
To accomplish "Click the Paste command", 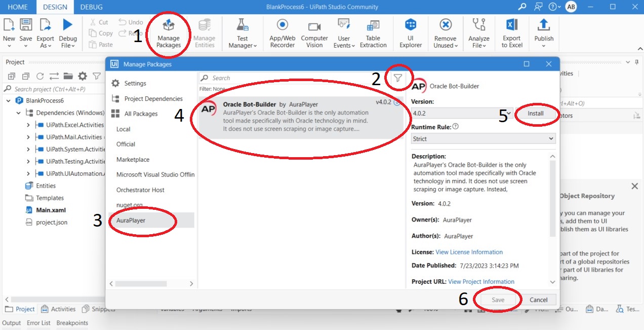I will [x=101, y=45].
